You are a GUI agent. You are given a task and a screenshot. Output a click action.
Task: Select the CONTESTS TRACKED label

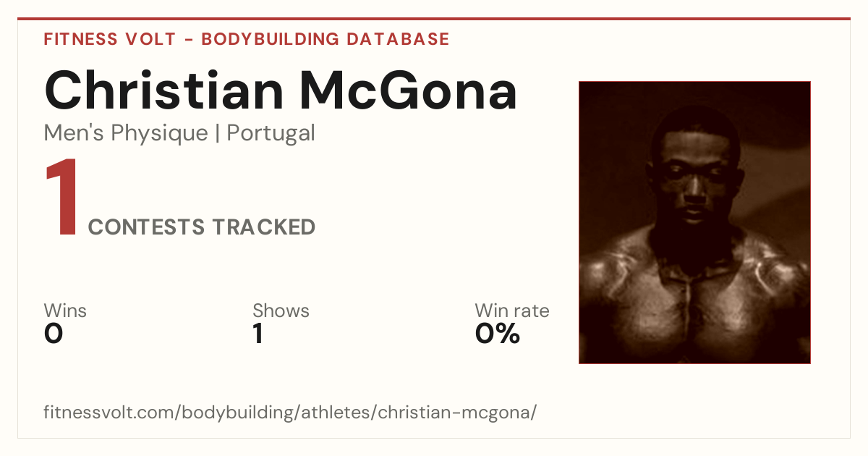(202, 227)
